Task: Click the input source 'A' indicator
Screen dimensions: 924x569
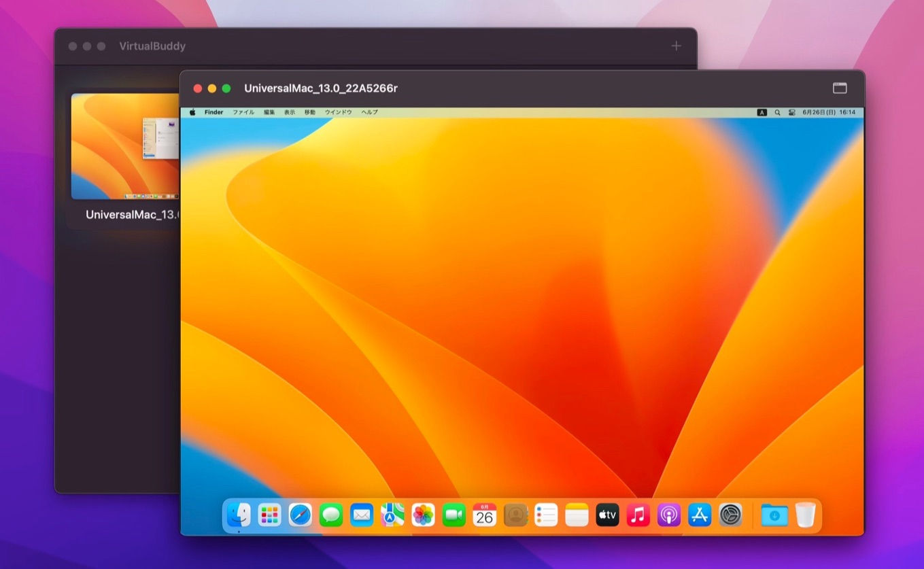Action: click(762, 112)
